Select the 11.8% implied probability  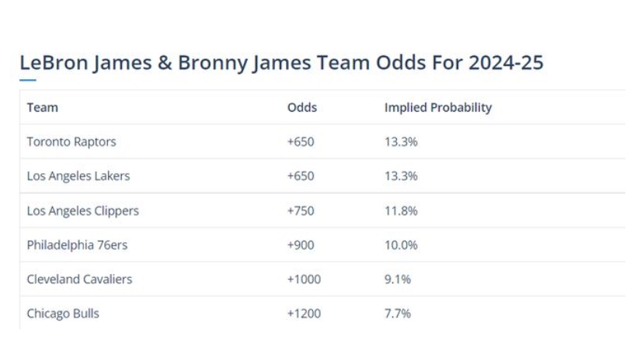click(401, 210)
